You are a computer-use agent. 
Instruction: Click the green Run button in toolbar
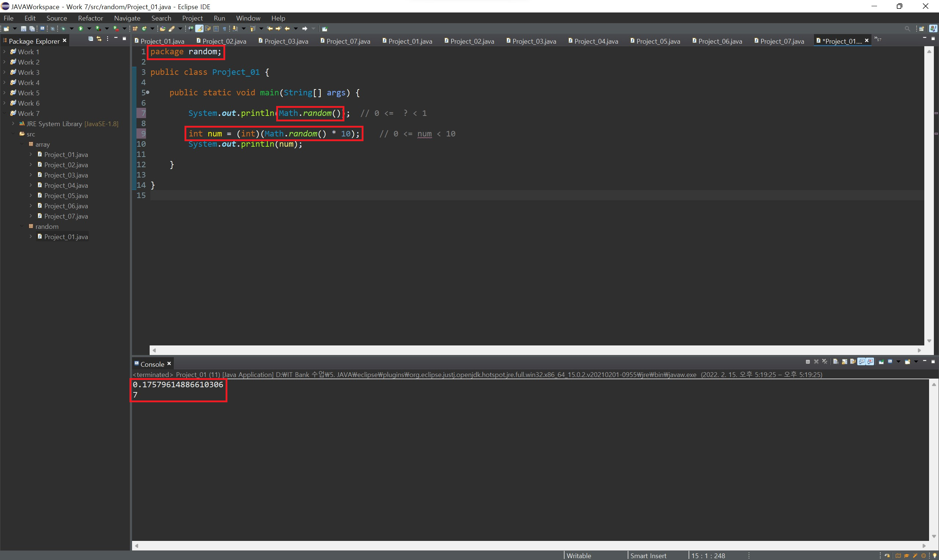81,29
